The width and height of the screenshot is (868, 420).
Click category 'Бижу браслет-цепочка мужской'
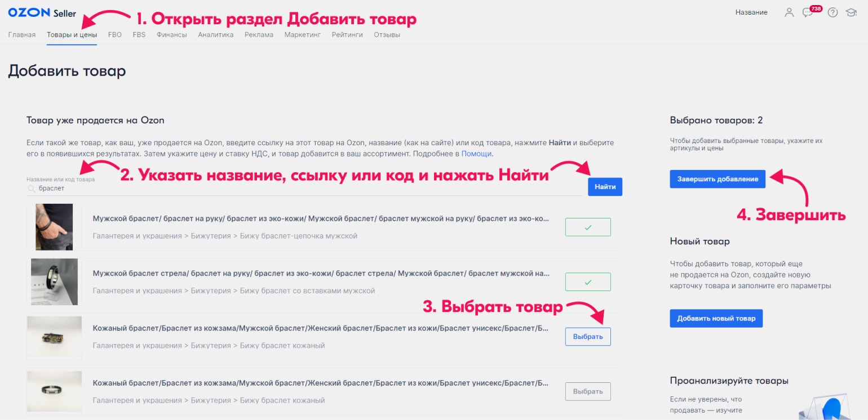point(299,236)
